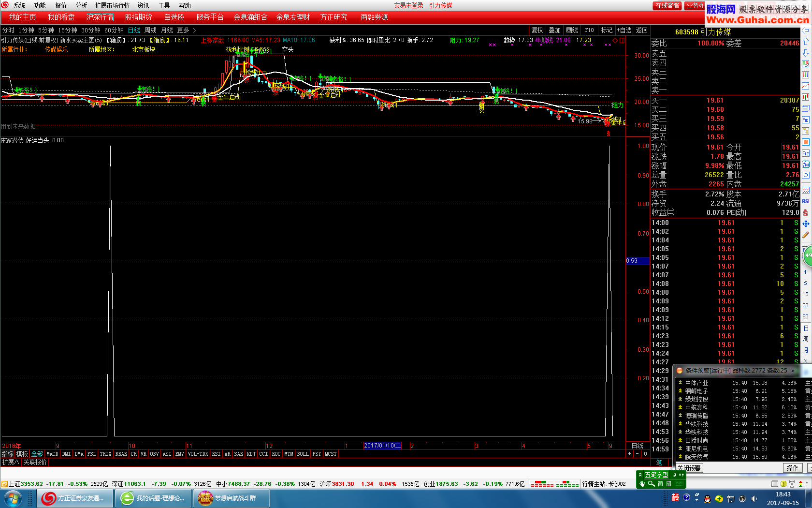
Task: Click the back arrow icon in right sidebar
Action: coord(806,30)
